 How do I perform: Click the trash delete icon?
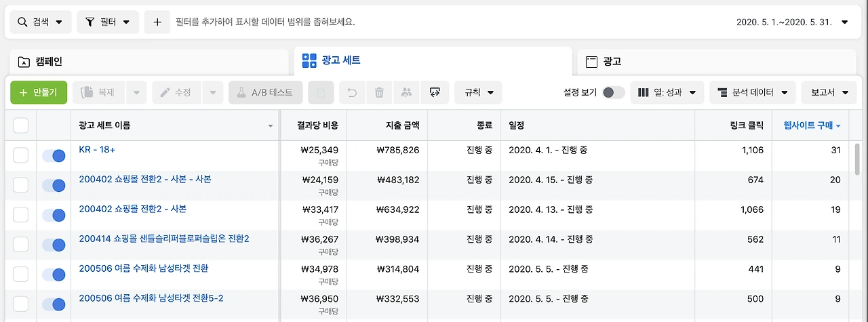point(379,92)
